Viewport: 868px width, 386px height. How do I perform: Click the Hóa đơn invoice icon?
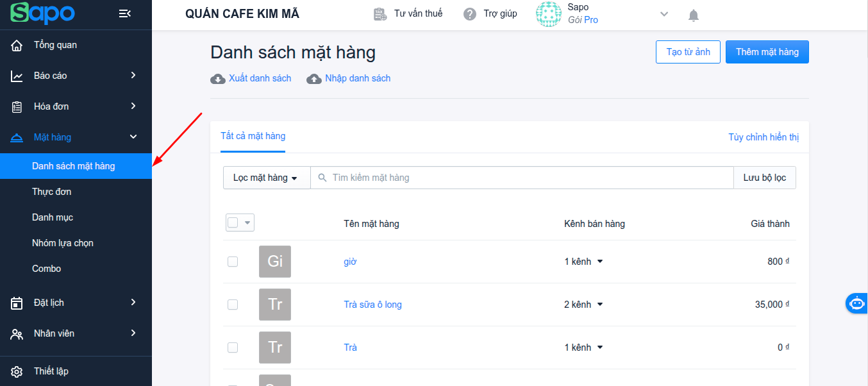click(x=17, y=106)
